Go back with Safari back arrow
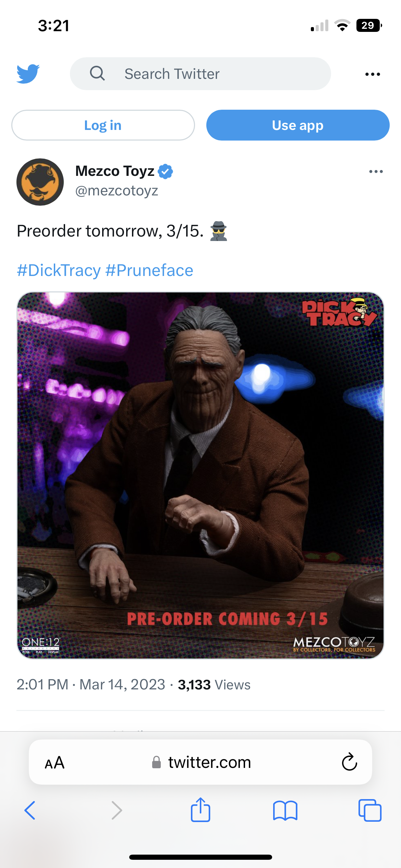This screenshot has width=401, height=868. coord(30,810)
